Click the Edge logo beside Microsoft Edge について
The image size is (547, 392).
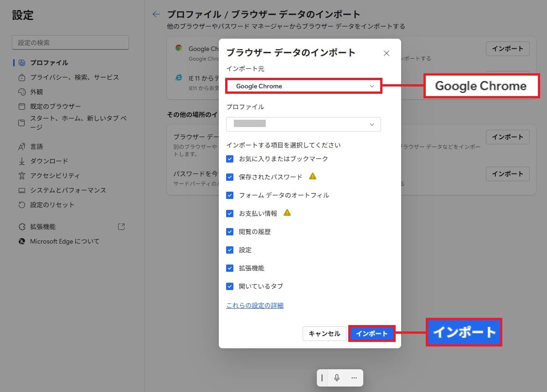(x=21, y=241)
